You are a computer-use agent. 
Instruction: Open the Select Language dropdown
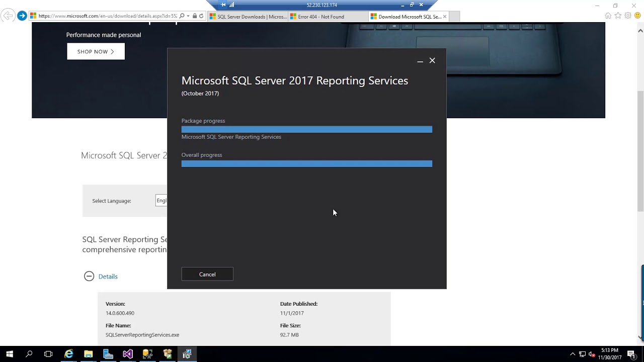[162, 201]
